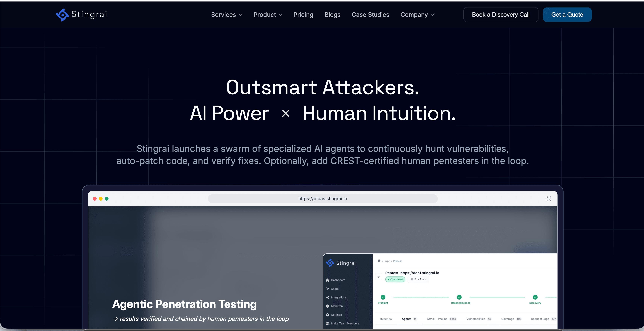This screenshot has width=644, height=331.
Task: Open the Blogs page
Action: coord(332,15)
